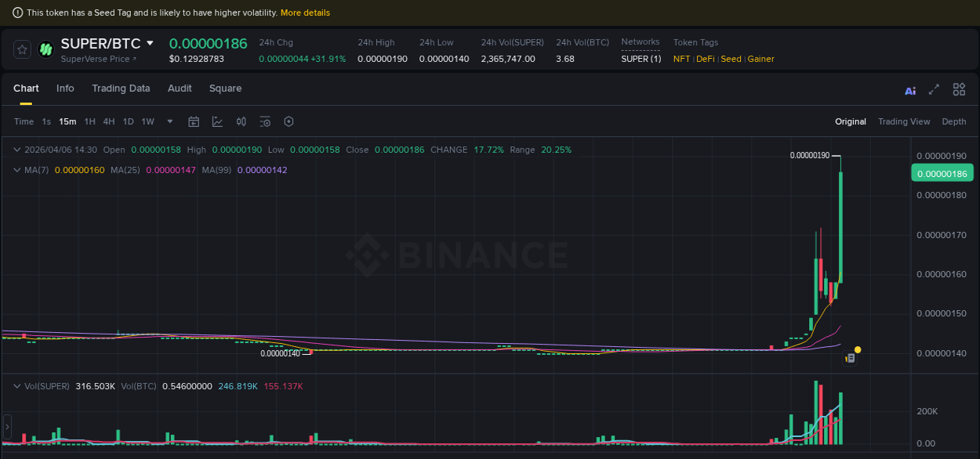Screen dimensions: 980x459
Task: Open the extra timeframes dropdown beside 1W
Action: (x=169, y=121)
